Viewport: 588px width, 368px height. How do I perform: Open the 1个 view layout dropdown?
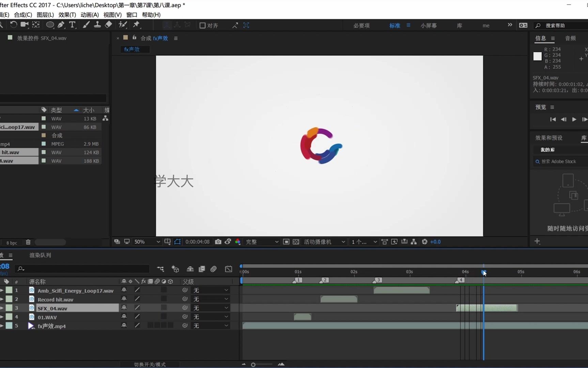[x=364, y=242]
